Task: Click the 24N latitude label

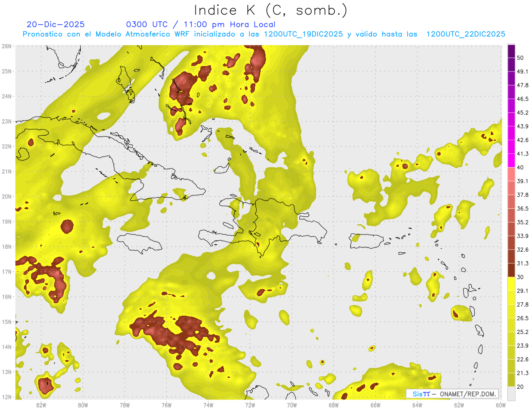Action: pyautogui.click(x=7, y=96)
